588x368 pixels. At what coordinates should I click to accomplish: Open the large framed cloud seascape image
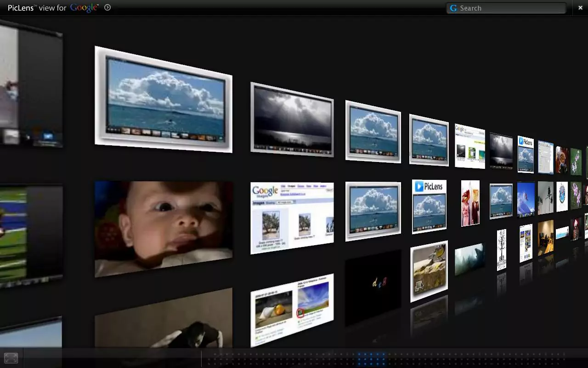pyautogui.click(x=164, y=100)
